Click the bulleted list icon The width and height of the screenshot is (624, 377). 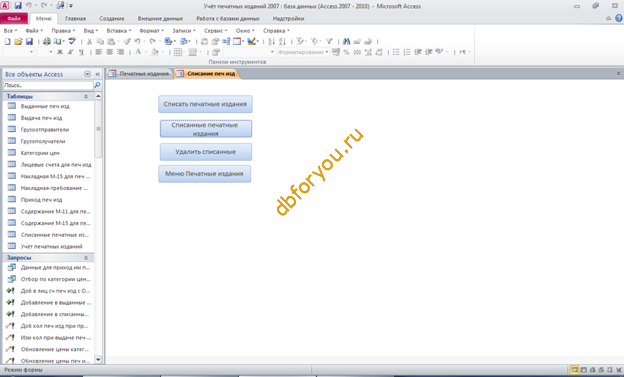pyautogui.click(x=396, y=52)
